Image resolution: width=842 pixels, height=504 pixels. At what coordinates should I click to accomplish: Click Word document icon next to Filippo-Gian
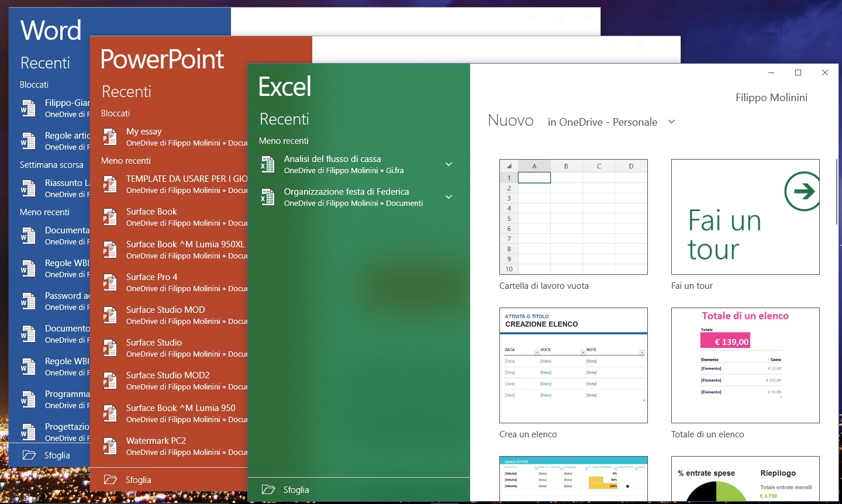point(28,108)
